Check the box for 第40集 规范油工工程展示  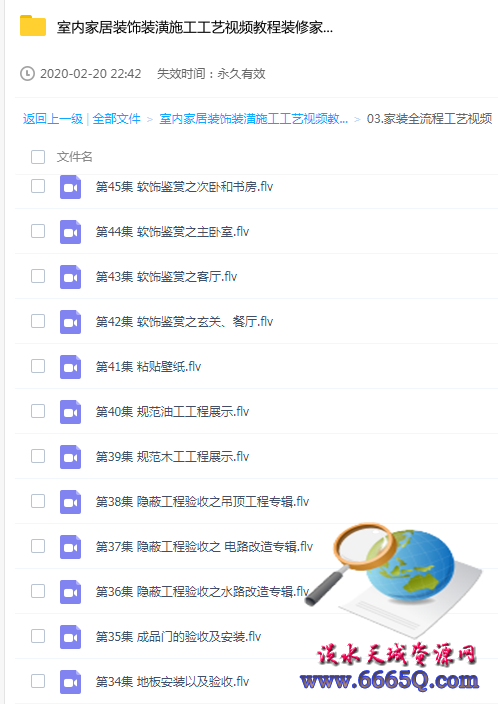pyautogui.click(x=38, y=411)
